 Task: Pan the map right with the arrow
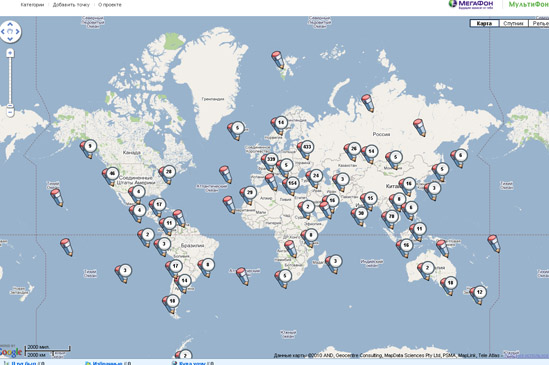[17, 32]
